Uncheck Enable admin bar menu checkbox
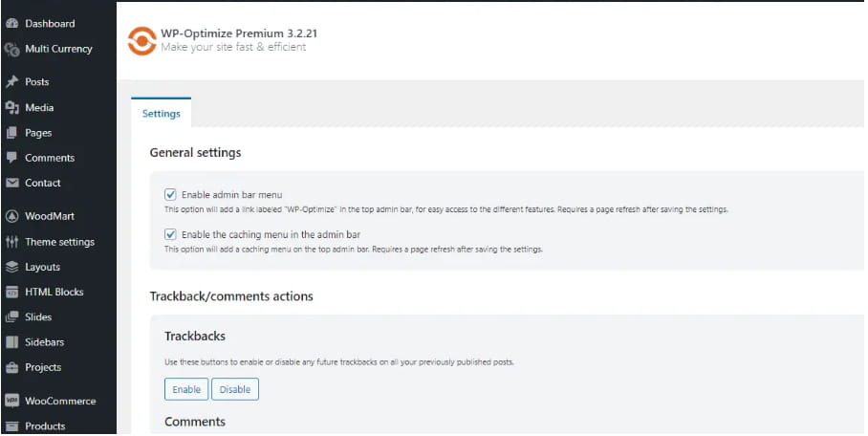The height and width of the screenshot is (436, 868). pos(171,194)
